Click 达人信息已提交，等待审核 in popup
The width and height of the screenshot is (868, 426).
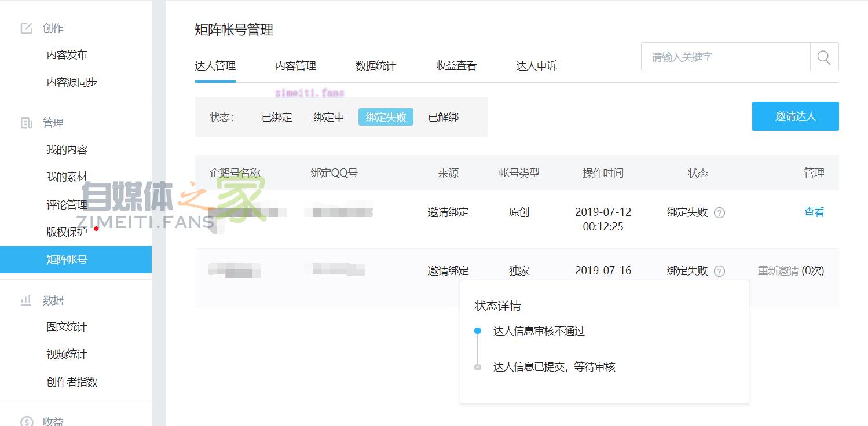click(554, 367)
